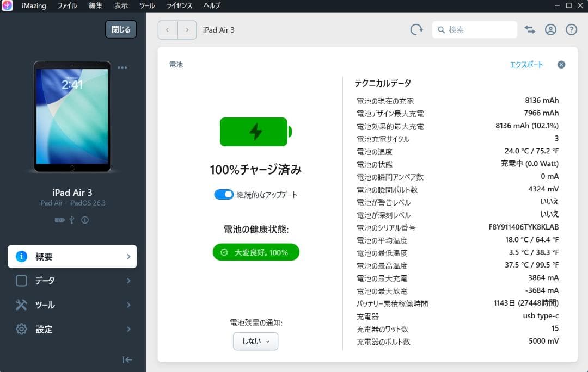Click the 7966 mAh design capacity value
This screenshot has width=588, height=372.
[541, 113]
